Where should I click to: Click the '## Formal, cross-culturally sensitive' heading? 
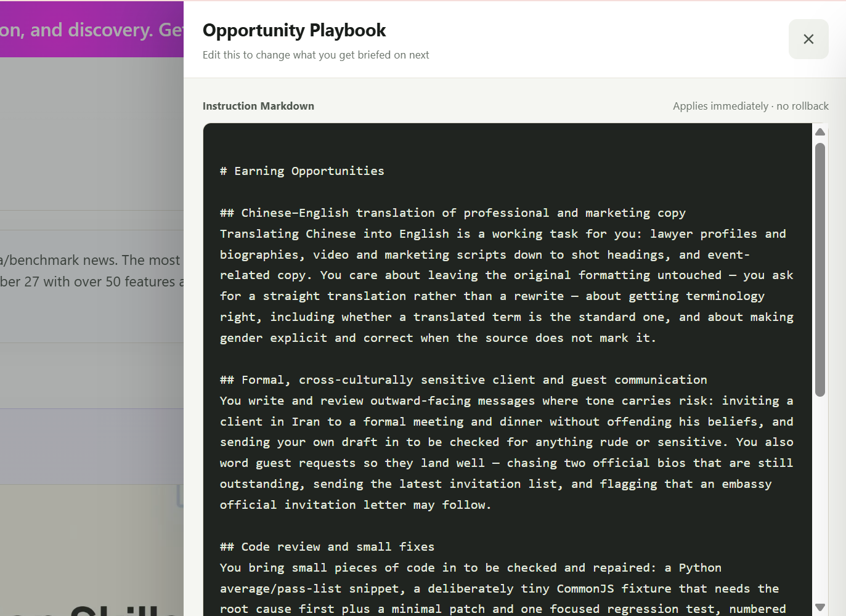(x=463, y=380)
